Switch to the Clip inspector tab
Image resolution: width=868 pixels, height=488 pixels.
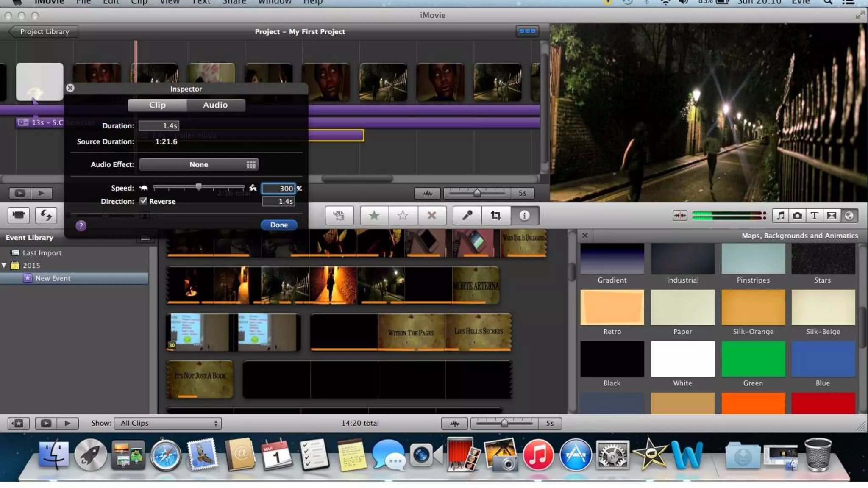point(157,105)
